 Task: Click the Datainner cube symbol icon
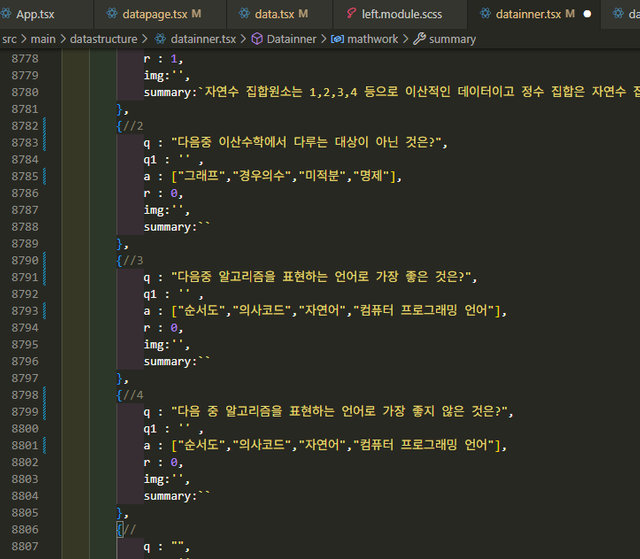pos(257,39)
